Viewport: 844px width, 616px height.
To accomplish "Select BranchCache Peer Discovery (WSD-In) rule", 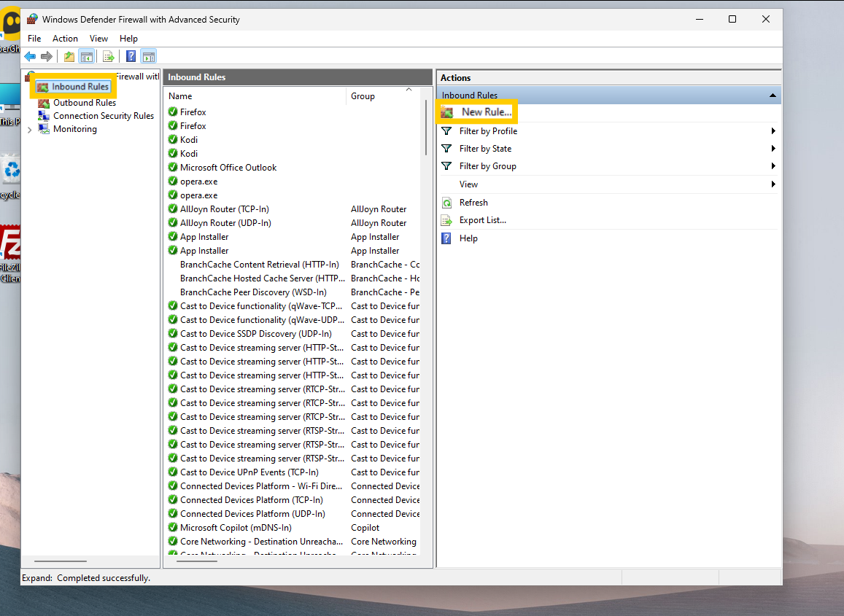I will point(253,292).
